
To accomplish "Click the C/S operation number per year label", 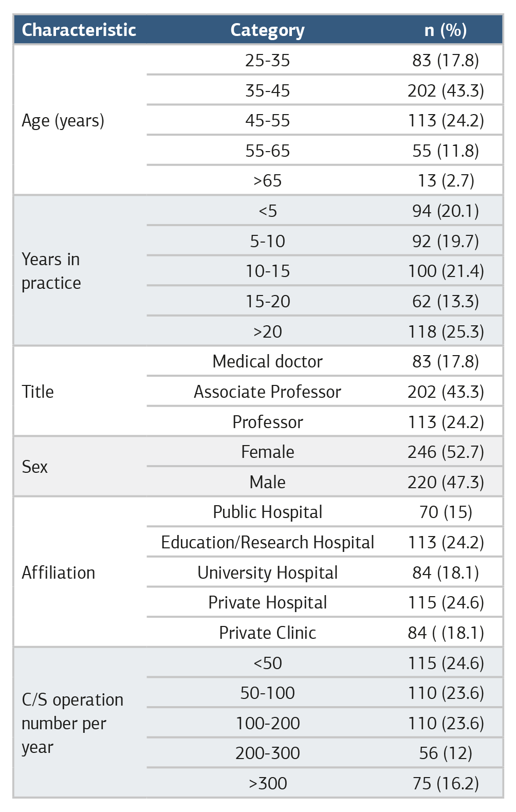I will (x=72, y=723).
